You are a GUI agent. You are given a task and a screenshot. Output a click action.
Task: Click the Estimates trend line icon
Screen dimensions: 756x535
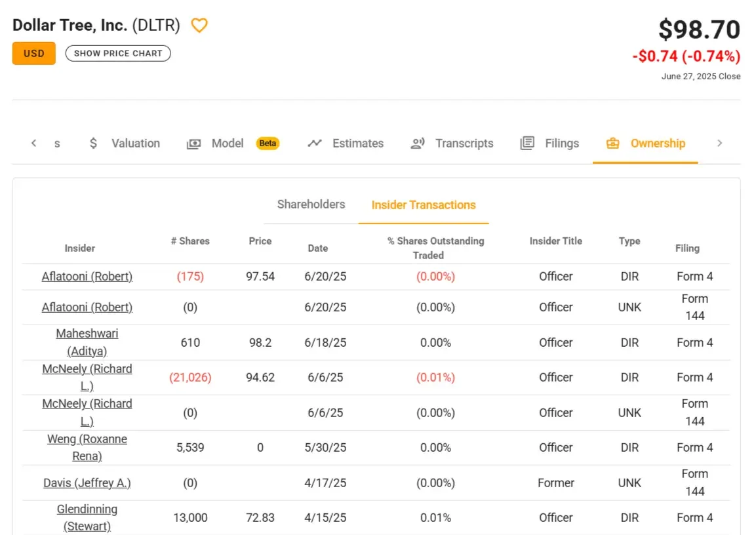(x=315, y=143)
